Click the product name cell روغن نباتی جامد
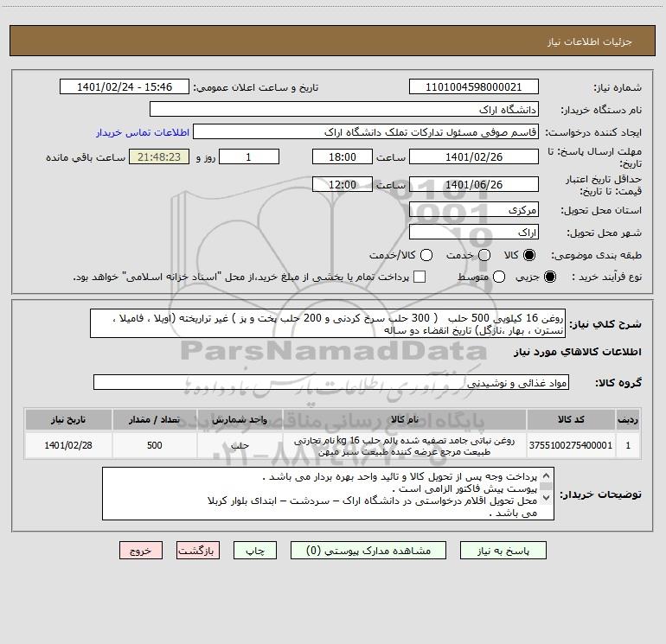Viewport: 666px width, 644px height. click(x=405, y=445)
